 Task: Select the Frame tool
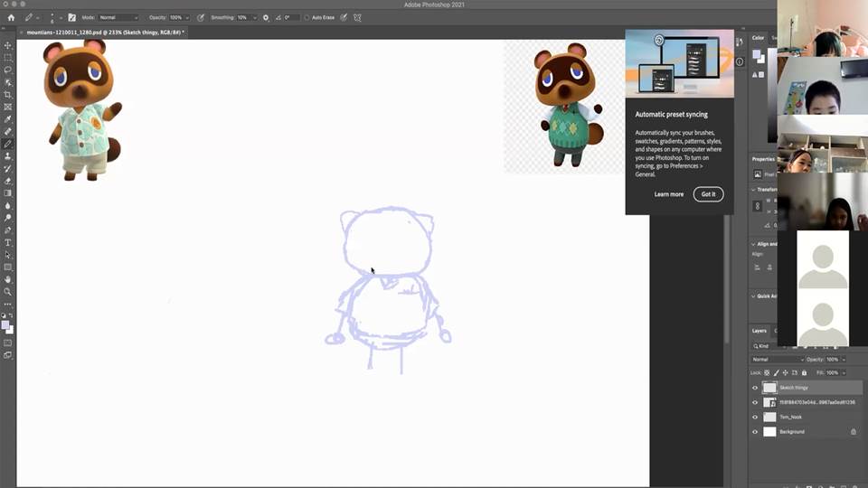click(x=8, y=107)
